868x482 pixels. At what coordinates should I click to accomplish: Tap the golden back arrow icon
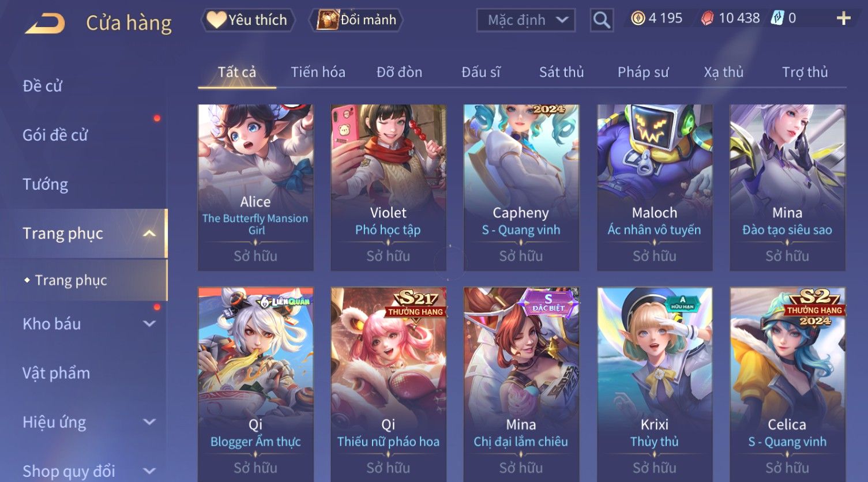click(x=44, y=24)
